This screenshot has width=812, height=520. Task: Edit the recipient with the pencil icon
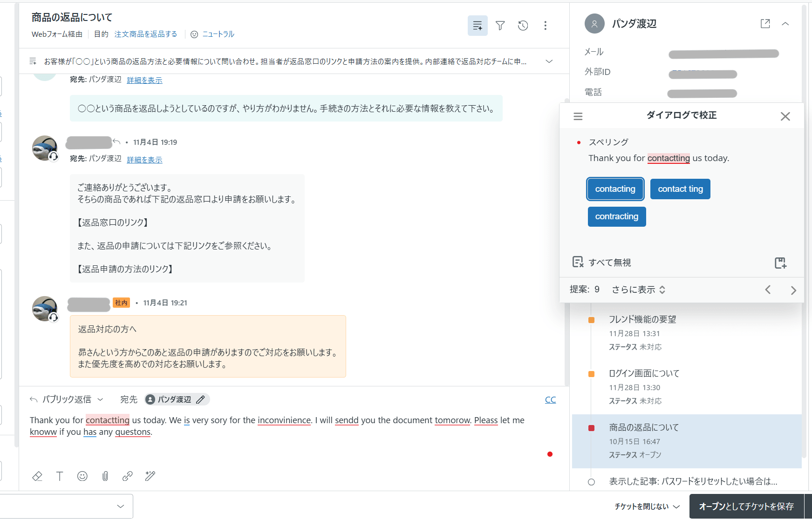(x=201, y=399)
